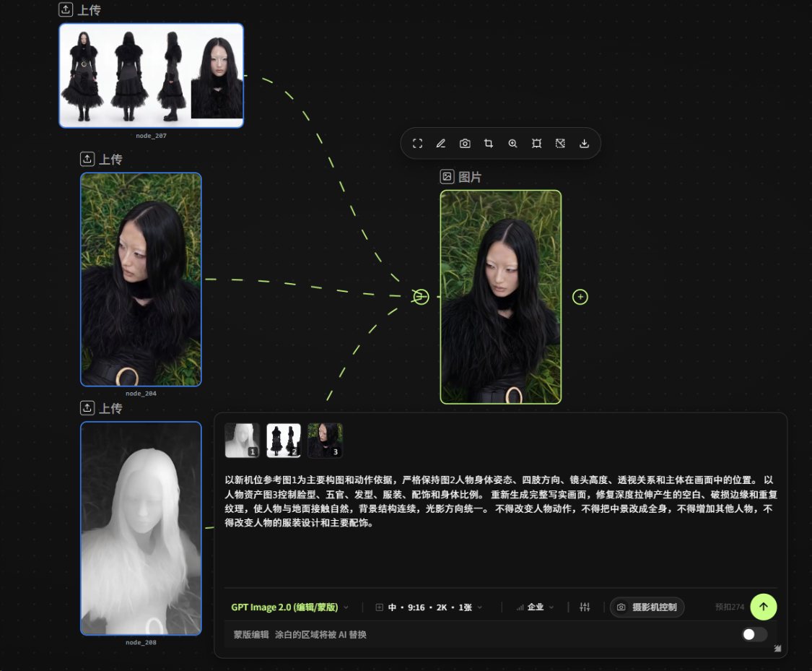Click the 蒙版编辑 label text
Image resolution: width=812 pixels, height=671 pixels.
point(251,635)
